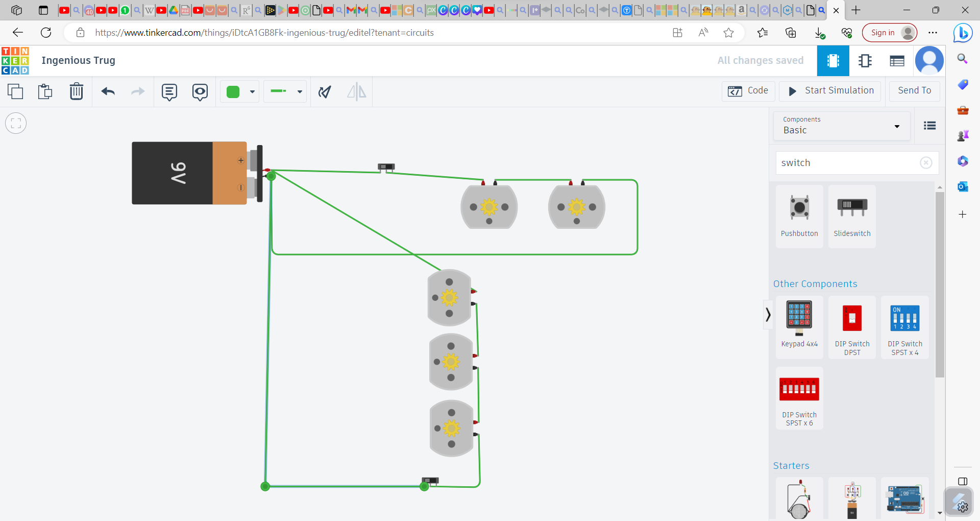Click the Send To button
980x521 pixels.
click(915, 91)
